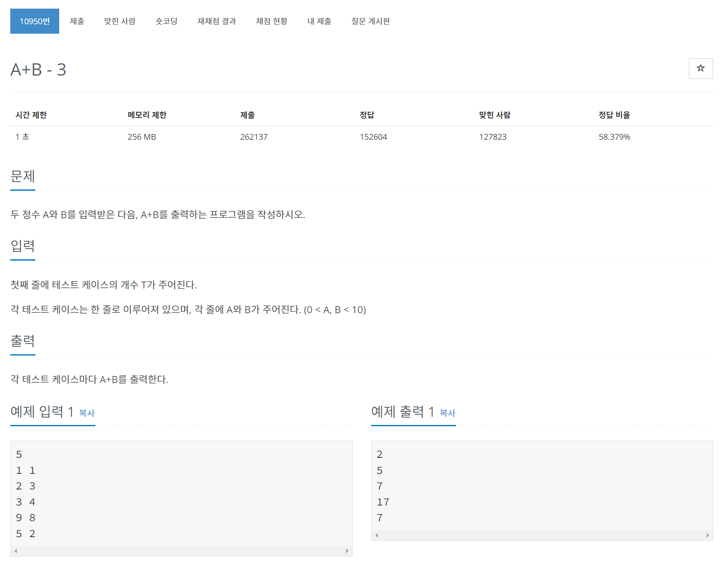Screen dimensions: 728x561
Task: Click the problem description sentence about A+B
Action: (158, 215)
